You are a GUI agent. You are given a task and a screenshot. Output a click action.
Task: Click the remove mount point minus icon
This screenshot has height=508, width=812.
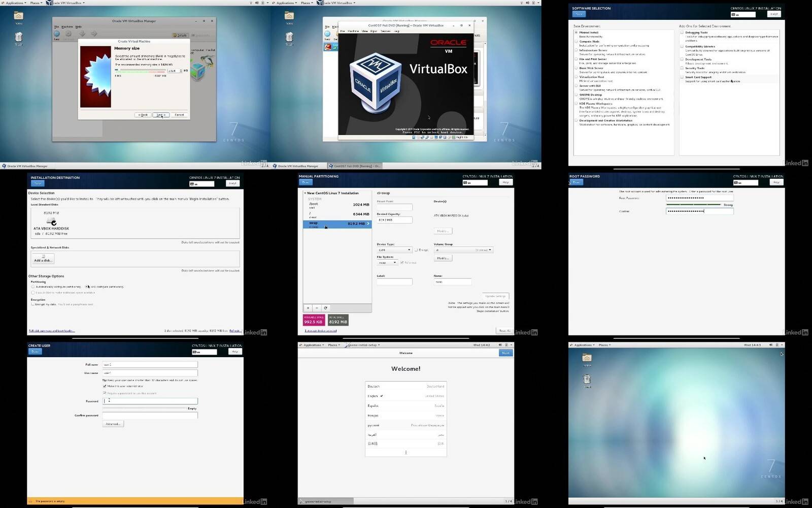coord(317,308)
